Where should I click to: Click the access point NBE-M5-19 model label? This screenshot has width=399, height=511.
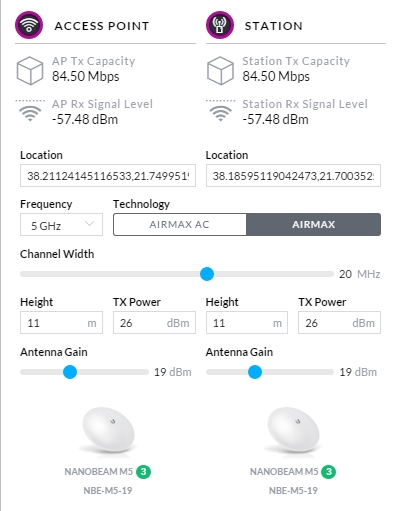[108, 491]
